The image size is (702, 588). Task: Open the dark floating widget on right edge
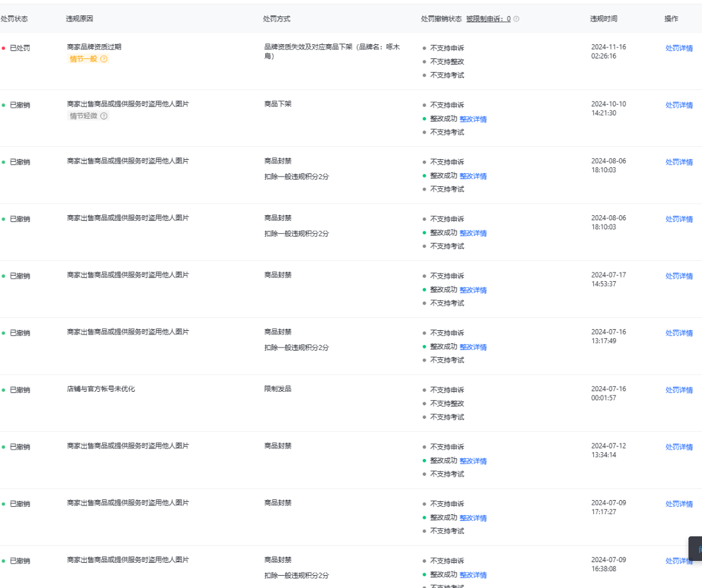pyautogui.click(x=696, y=549)
